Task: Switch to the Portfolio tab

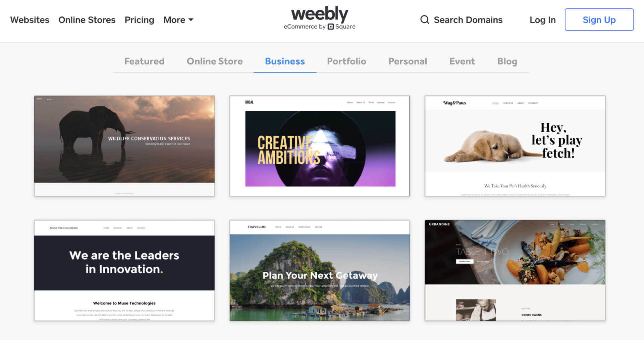Action: pyautogui.click(x=346, y=61)
